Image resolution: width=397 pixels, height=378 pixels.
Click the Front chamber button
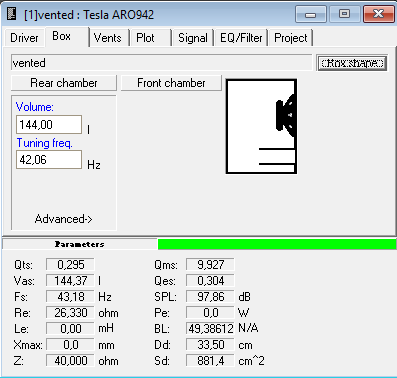[171, 83]
